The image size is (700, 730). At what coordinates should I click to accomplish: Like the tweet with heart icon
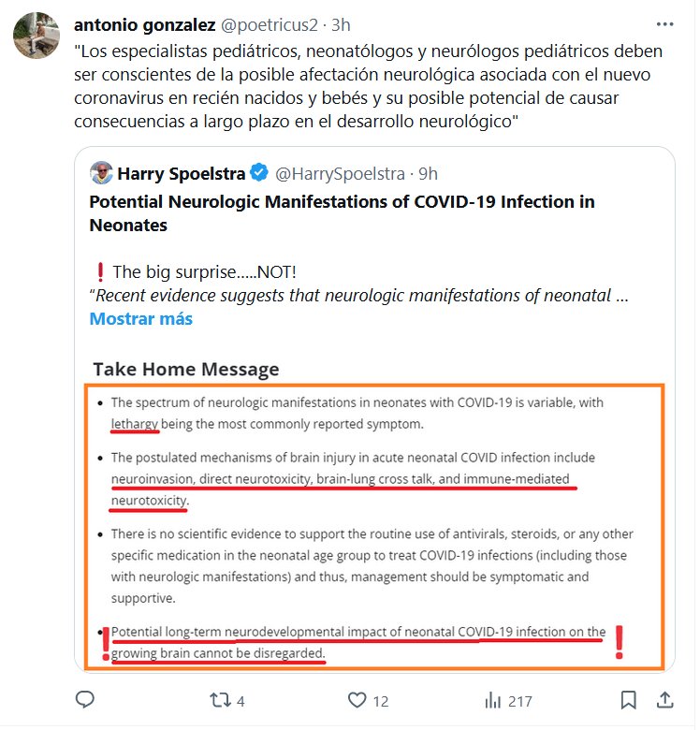(357, 700)
